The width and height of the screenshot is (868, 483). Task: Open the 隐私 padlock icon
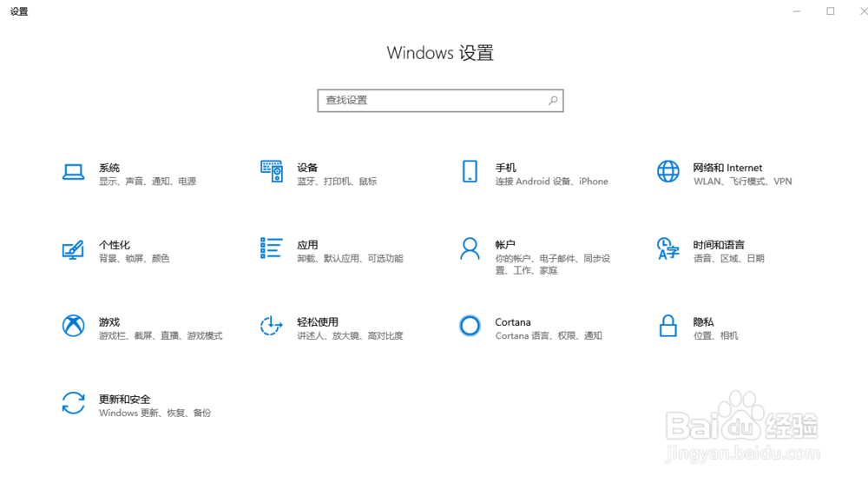(668, 326)
